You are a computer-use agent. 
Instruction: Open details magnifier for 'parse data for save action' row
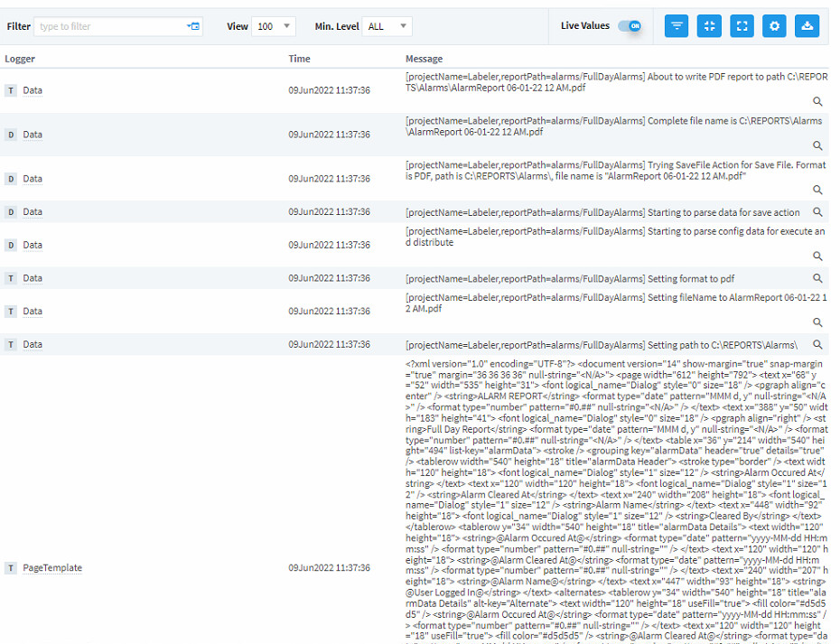817,211
